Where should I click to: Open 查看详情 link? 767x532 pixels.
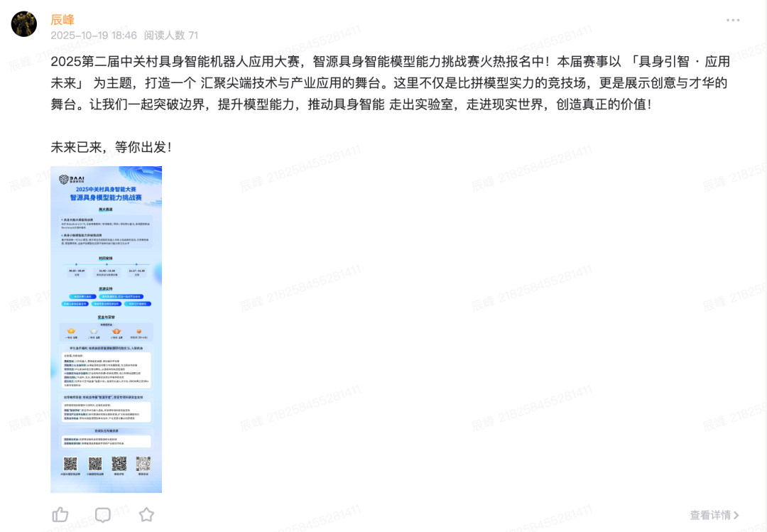pos(714,515)
